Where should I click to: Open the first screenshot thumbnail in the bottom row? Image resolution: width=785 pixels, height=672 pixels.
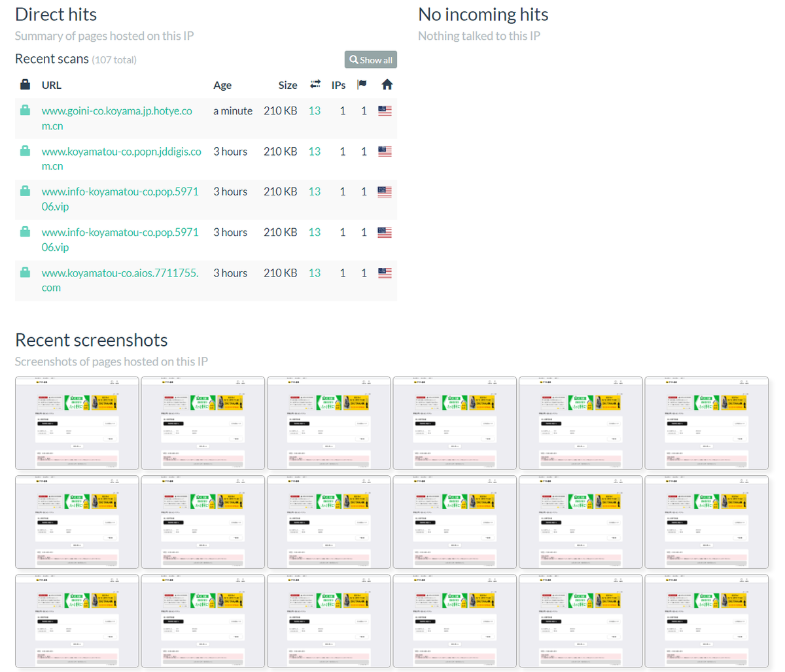pyautogui.click(x=77, y=622)
